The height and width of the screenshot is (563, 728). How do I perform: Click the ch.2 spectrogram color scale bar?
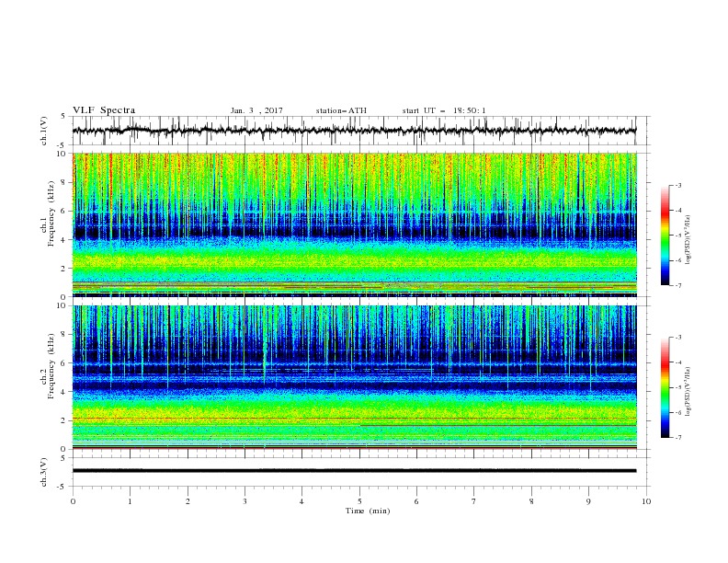(665, 387)
